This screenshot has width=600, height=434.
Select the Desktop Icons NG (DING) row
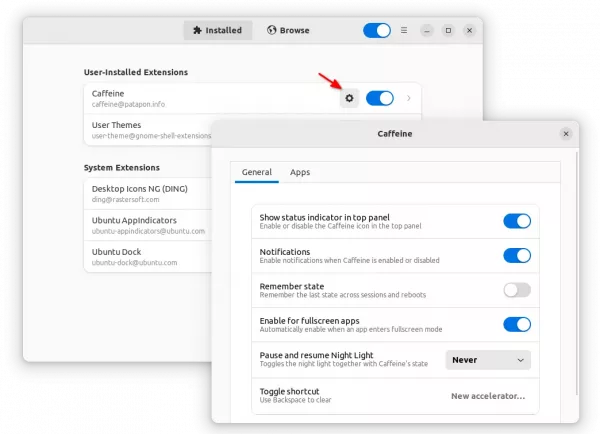pyautogui.click(x=148, y=194)
